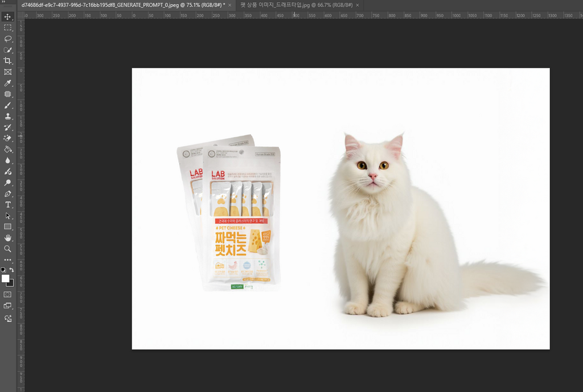This screenshot has width=583, height=392.
Task: Select the Rectangular Marquee tool
Action: click(7, 28)
